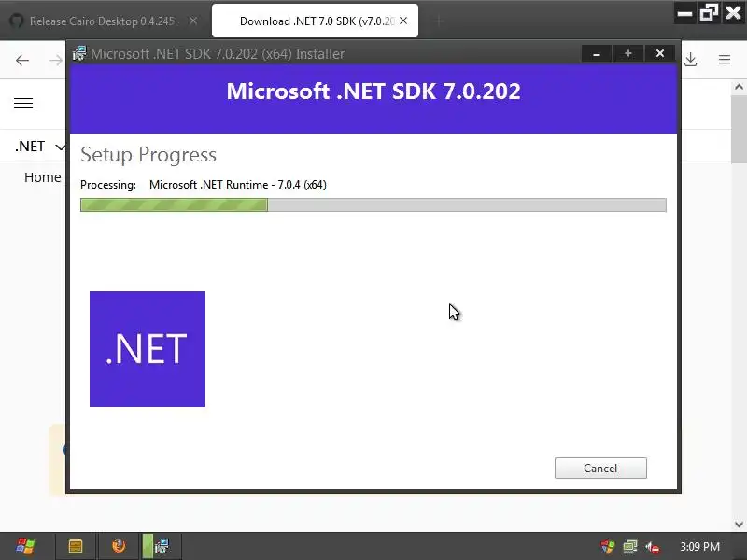Maximize the .NET SDK installer window
The height and width of the screenshot is (560, 747).
[627, 53]
